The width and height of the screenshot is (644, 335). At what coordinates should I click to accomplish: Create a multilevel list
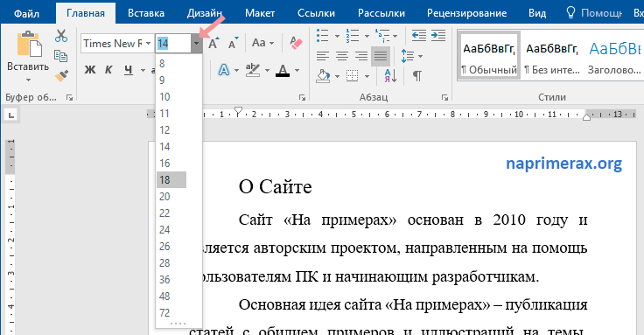pyautogui.click(x=382, y=36)
